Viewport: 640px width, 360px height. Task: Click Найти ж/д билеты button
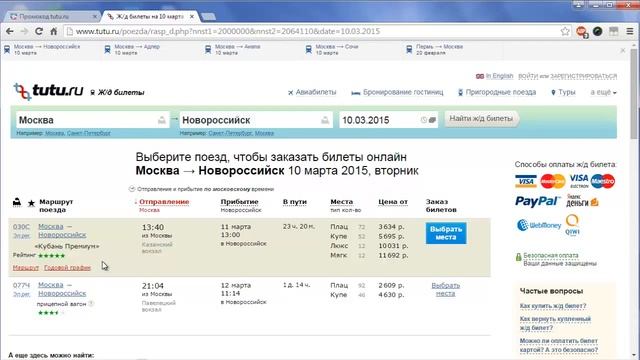pyautogui.click(x=482, y=119)
